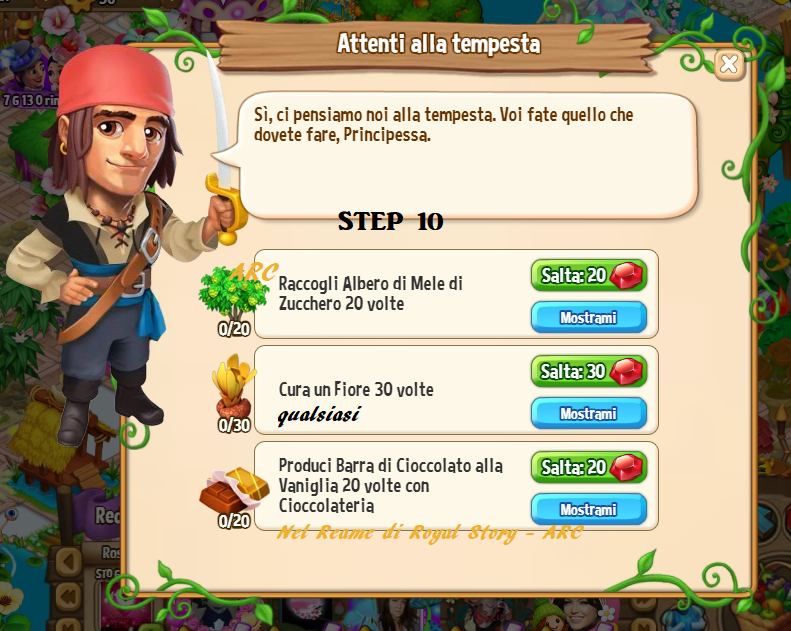This screenshot has width=791, height=631.
Task: Click the Sugar Apple Tree icon
Action: pyautogui.click(x=233, y=294)
